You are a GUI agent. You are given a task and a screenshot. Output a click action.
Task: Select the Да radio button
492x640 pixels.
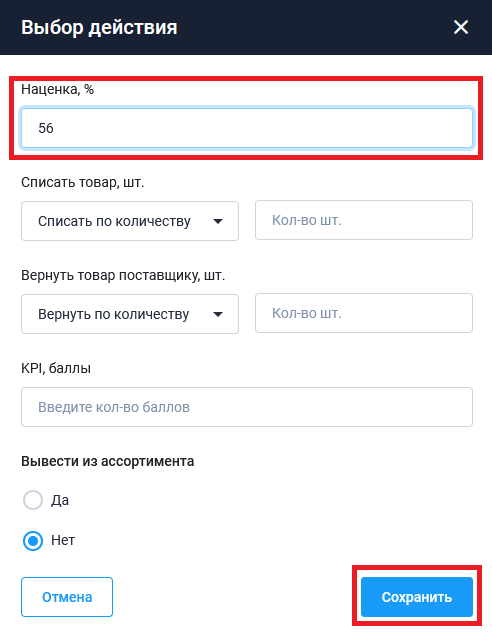[x=33, y=500]
